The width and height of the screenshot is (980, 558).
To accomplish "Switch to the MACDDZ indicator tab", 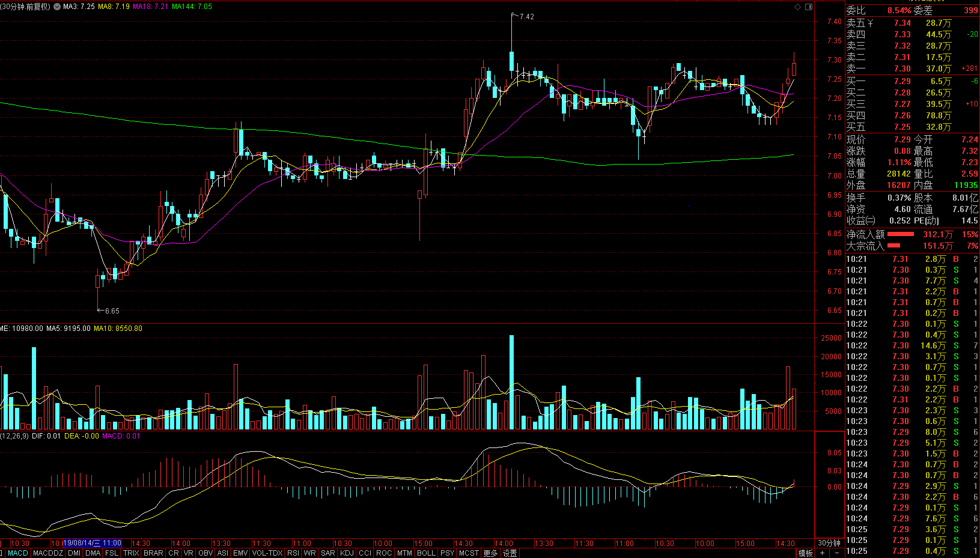I will 48,553.
